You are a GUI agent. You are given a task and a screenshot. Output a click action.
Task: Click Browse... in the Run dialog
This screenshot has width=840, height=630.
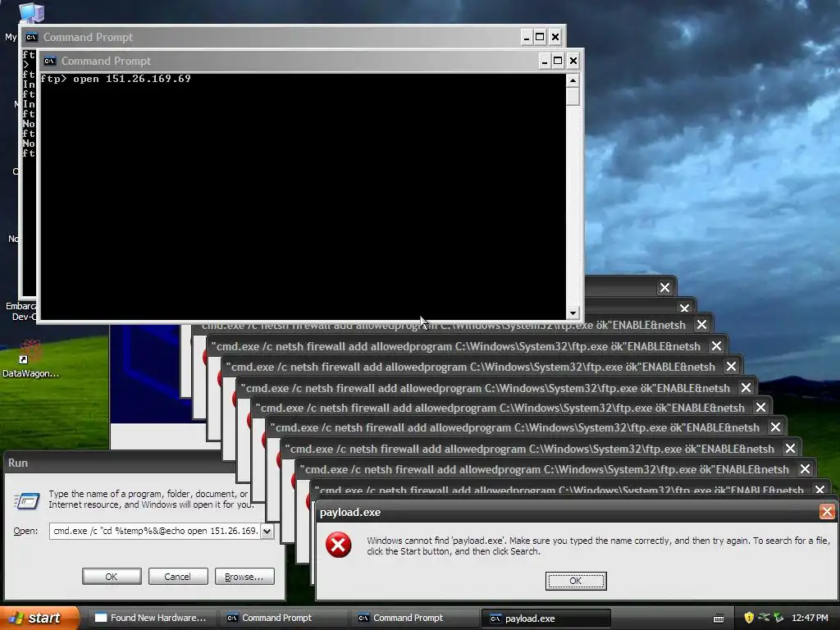[x=244, y=577]
